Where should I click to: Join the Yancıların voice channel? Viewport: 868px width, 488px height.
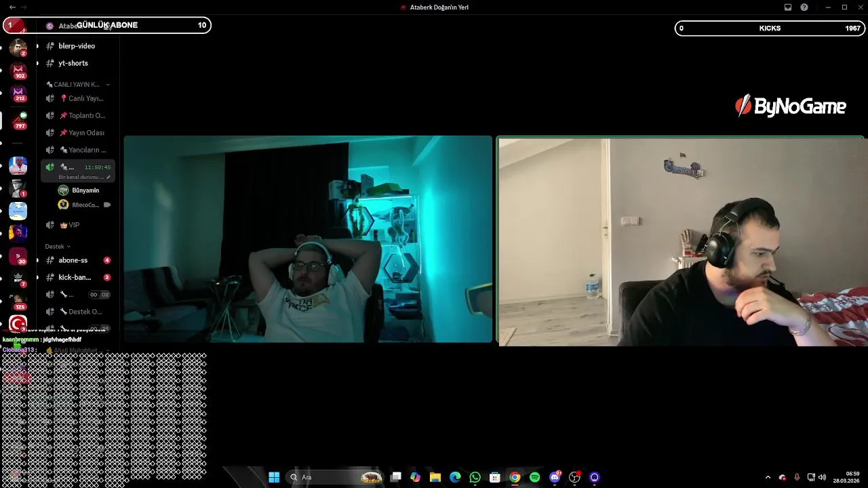click(x=77, y=150)
